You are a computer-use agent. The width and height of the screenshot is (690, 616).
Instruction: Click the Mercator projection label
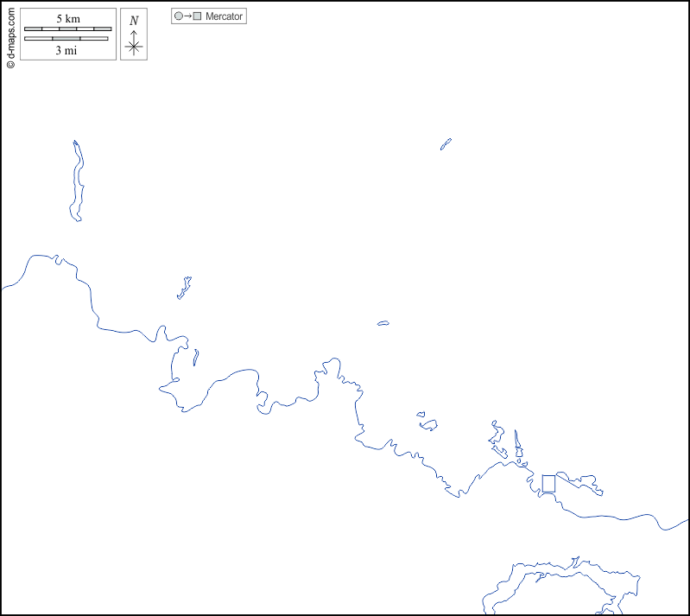224,16
